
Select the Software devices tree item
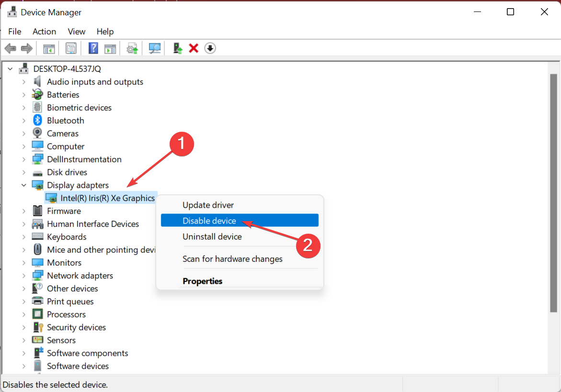coord(78,366)
